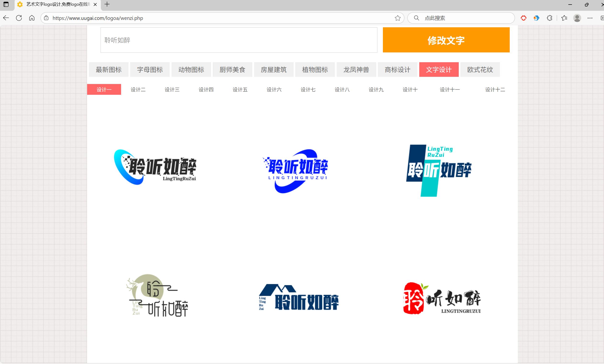Select the red stamp calligraphy logo
This screenshot has width=604, height=364.
point(442,298)
